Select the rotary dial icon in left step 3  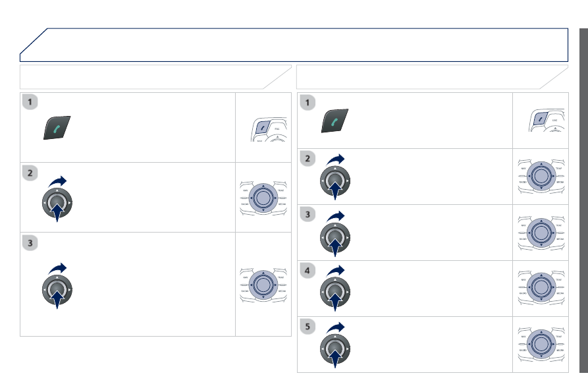coord(57,286)
